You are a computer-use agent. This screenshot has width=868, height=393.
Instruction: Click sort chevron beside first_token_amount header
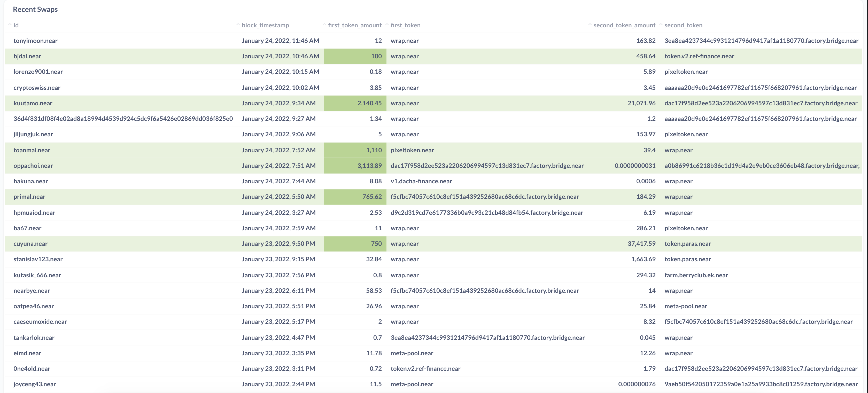324,25
